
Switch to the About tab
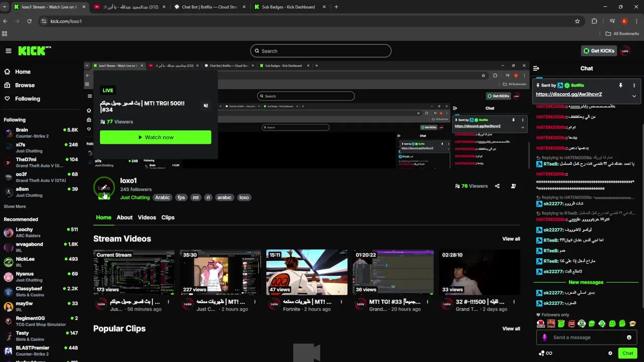(124, 217)
